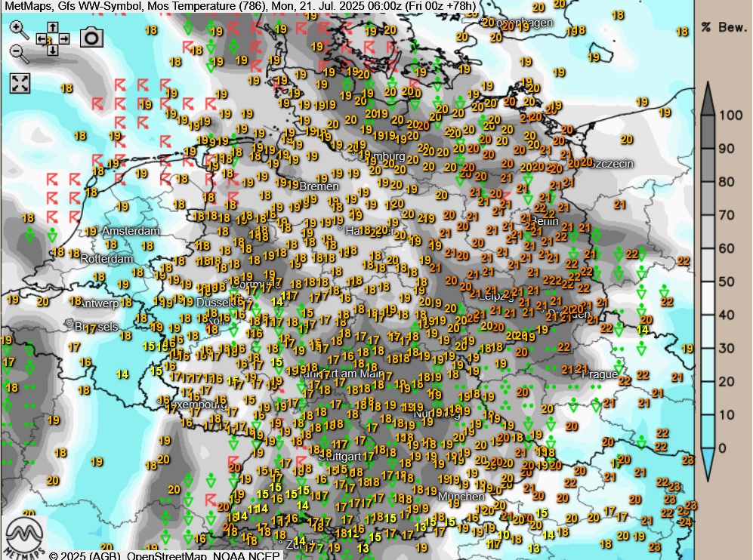
Task: Take a map snapshot with camera icon
Action: [91, 37]
